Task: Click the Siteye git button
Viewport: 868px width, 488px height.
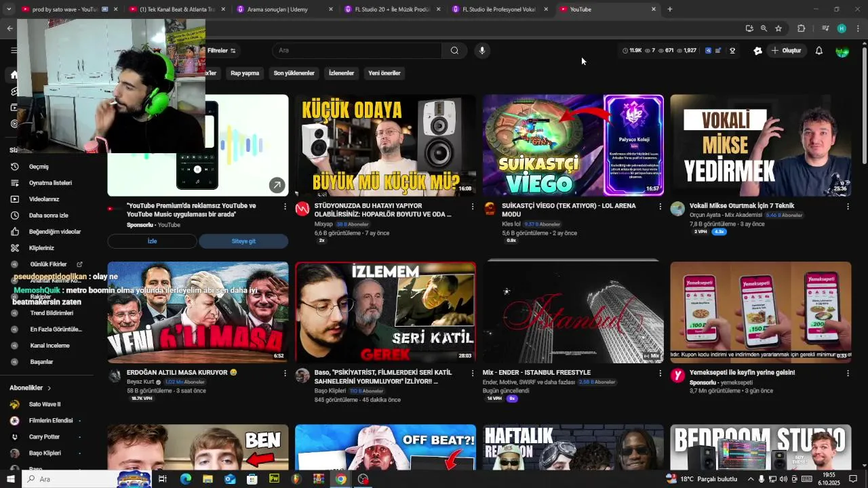Action: (243, 241)
